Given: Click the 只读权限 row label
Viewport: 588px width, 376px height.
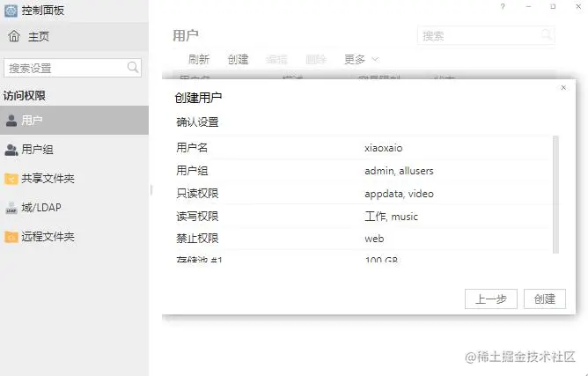Looking at the screenshot, I should click(x=197, y=194).
